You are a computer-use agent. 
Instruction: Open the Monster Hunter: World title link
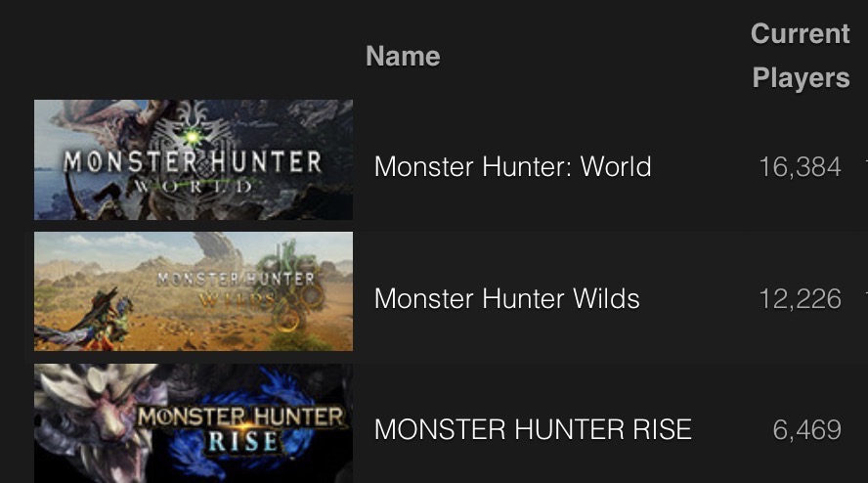(x=512, y=167)
